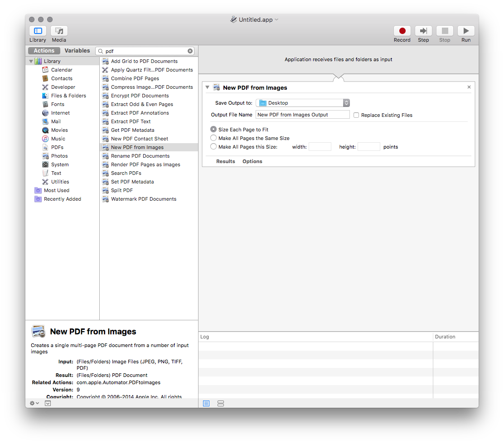Open the Most Used smart folder
The image size is (504, 444).
(x=57, y=191)
